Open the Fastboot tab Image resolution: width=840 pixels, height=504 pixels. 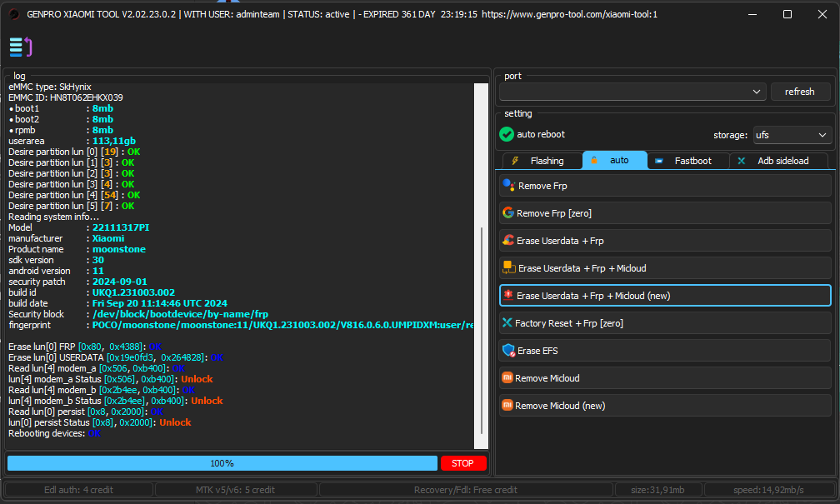click(688, 161)
